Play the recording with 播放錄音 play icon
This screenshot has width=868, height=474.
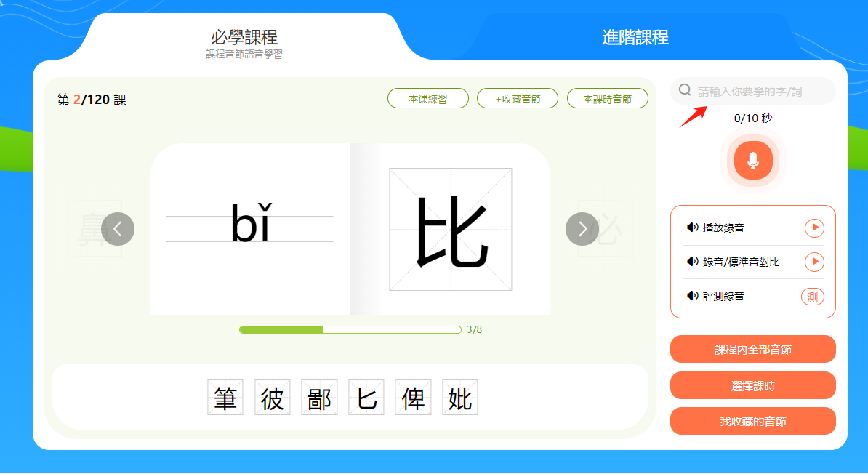click(814, 228)
